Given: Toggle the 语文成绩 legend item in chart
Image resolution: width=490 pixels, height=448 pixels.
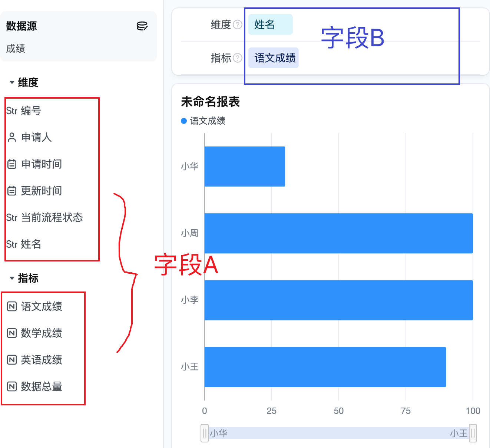Looking at the screenshot, I should click(x=203, y=121).
